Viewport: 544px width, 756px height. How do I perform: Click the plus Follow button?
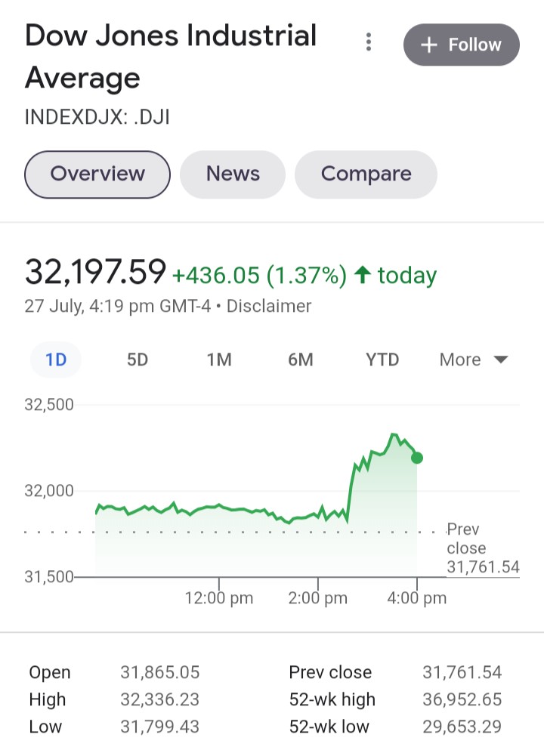click(461, 45)
